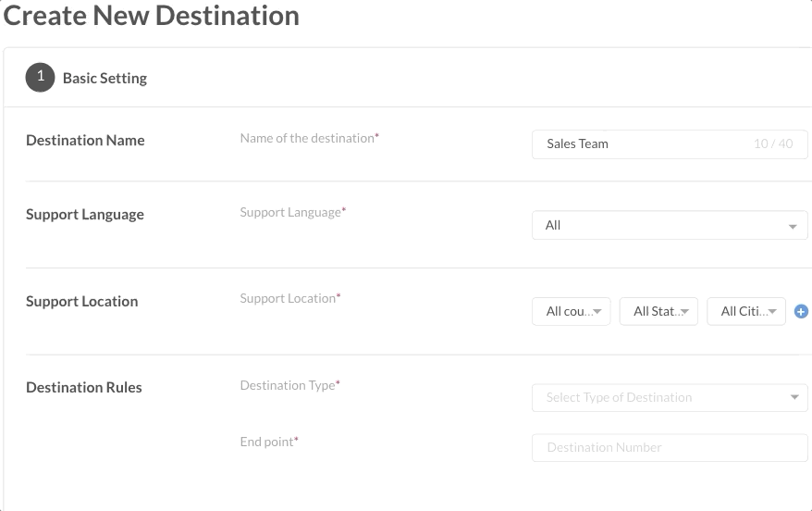812x511 pixels.
Task: Click the step 1 circle icon
Action: click(x=40, y=78)
